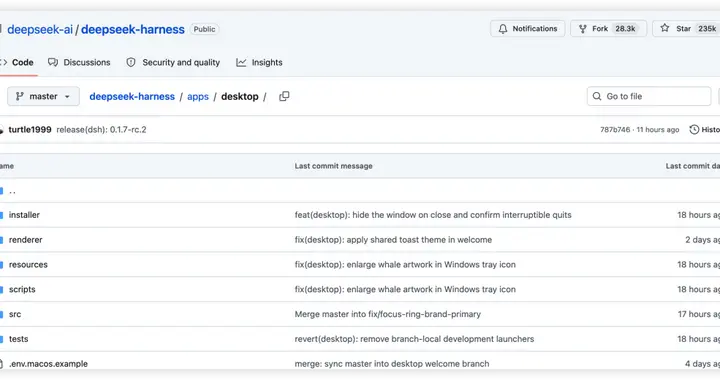Click the Insights graph icon
Screen dimensions: 720x380
241,62
